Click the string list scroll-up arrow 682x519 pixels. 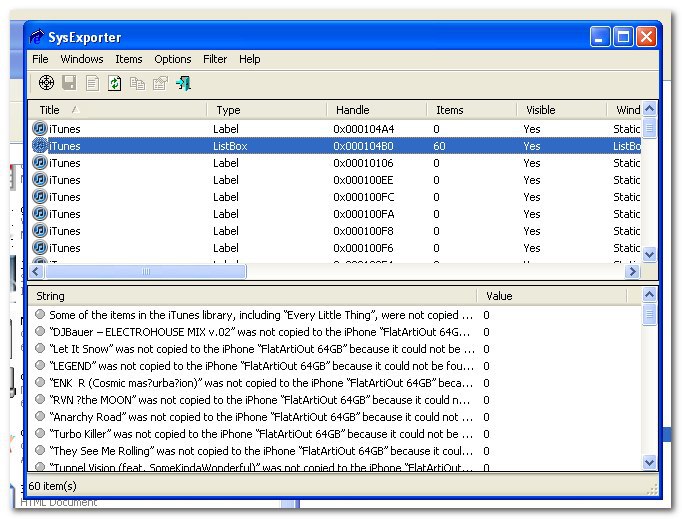tap(649, 295)
